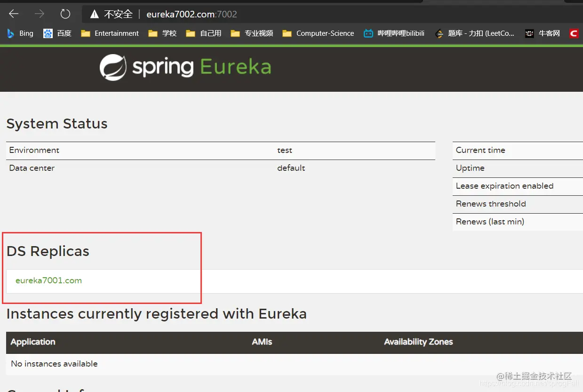Click the Renews (last min) label
Viewport: 583px width, 392px height.
coord(490,222)
